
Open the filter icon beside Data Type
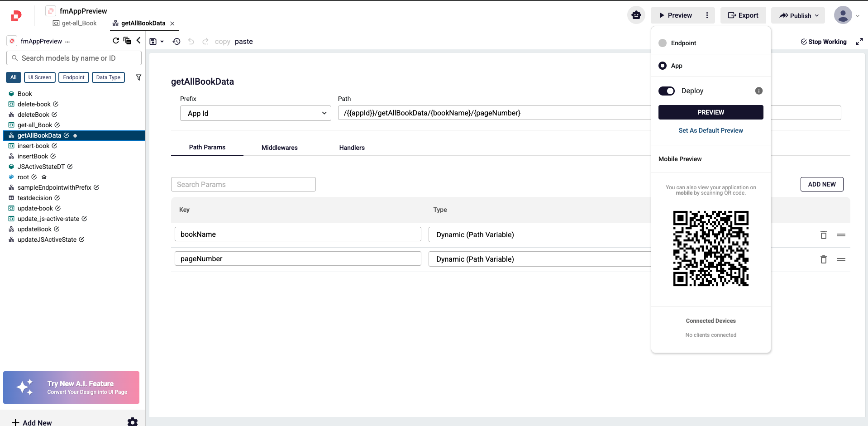[x=138, y=77]
